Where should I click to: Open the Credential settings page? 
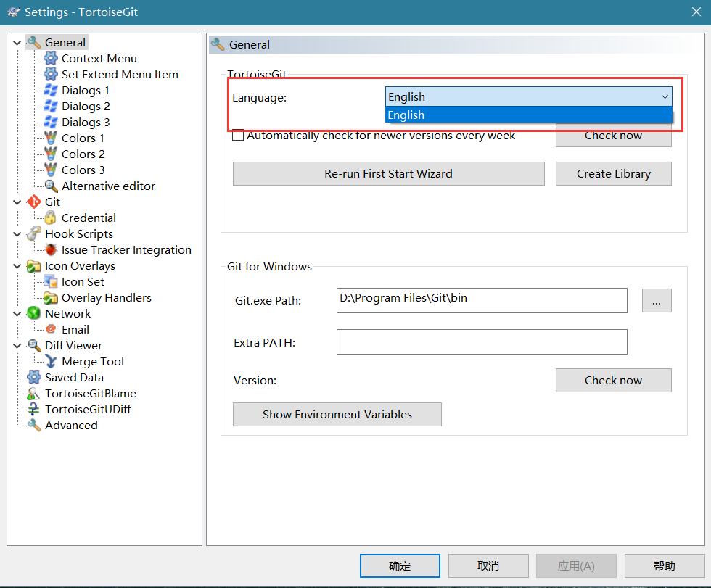89,218
